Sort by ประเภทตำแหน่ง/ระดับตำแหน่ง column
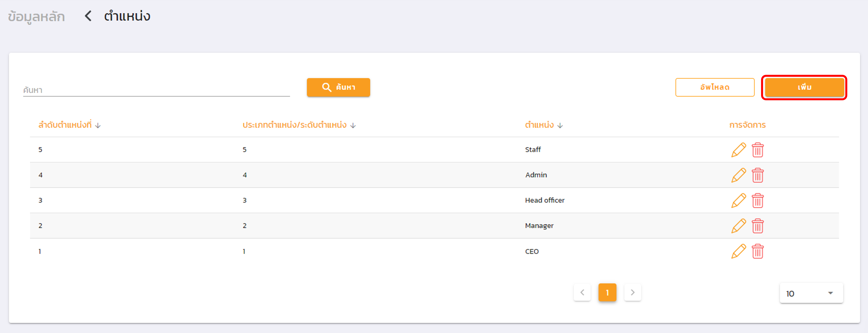This screenshot has width=868, height=333. [x=353, y=125]
